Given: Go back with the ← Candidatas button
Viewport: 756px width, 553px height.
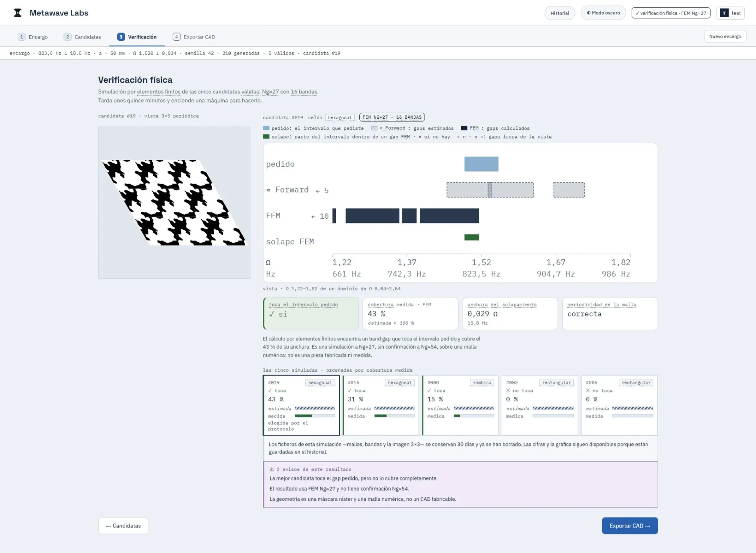Looking at the screenshot, I should [x=123, y=526].
